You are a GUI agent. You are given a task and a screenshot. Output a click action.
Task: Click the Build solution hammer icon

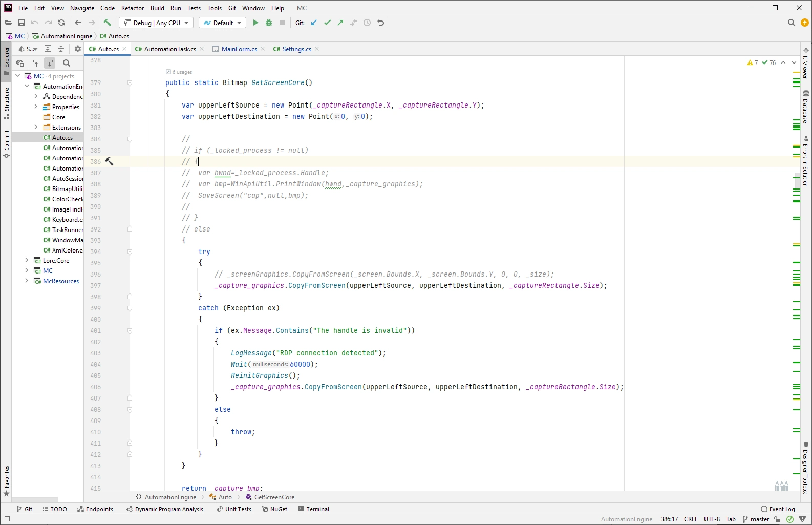pyautogui.click(x=107, y=23)
